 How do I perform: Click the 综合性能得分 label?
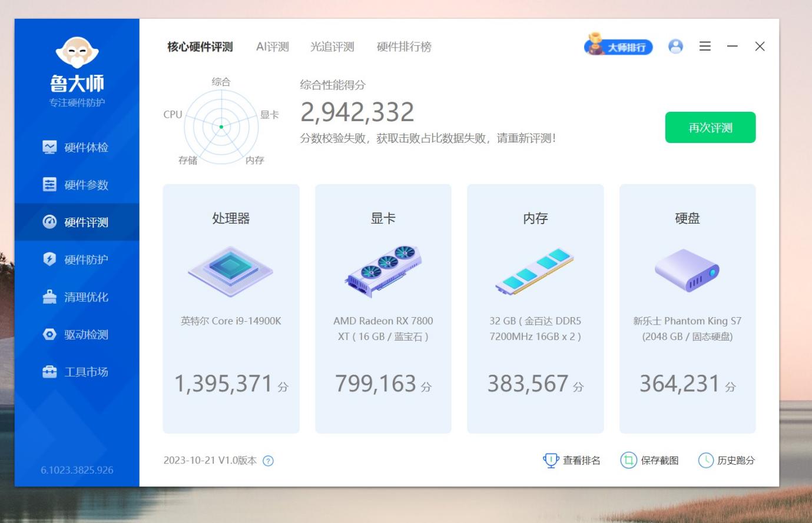(333, 85)
